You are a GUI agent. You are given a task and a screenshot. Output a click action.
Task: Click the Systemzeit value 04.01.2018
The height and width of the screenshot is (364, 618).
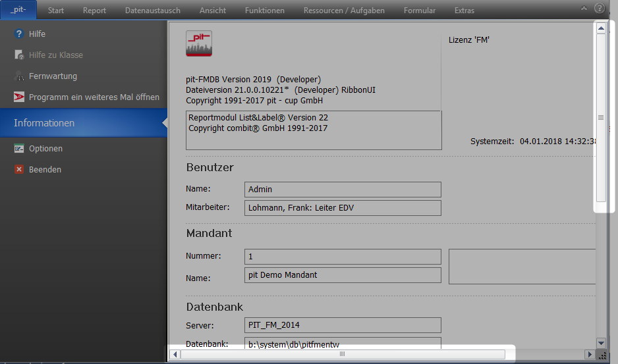[x=557, y=142]
